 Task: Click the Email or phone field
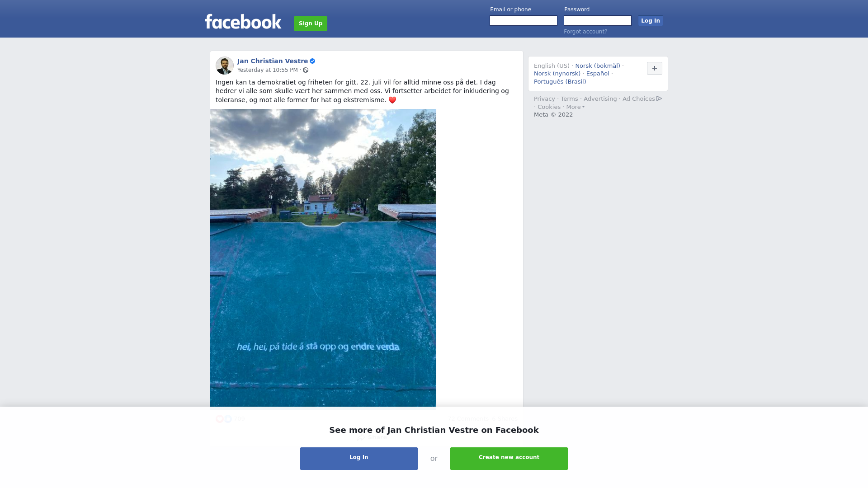tap(524, 21)
